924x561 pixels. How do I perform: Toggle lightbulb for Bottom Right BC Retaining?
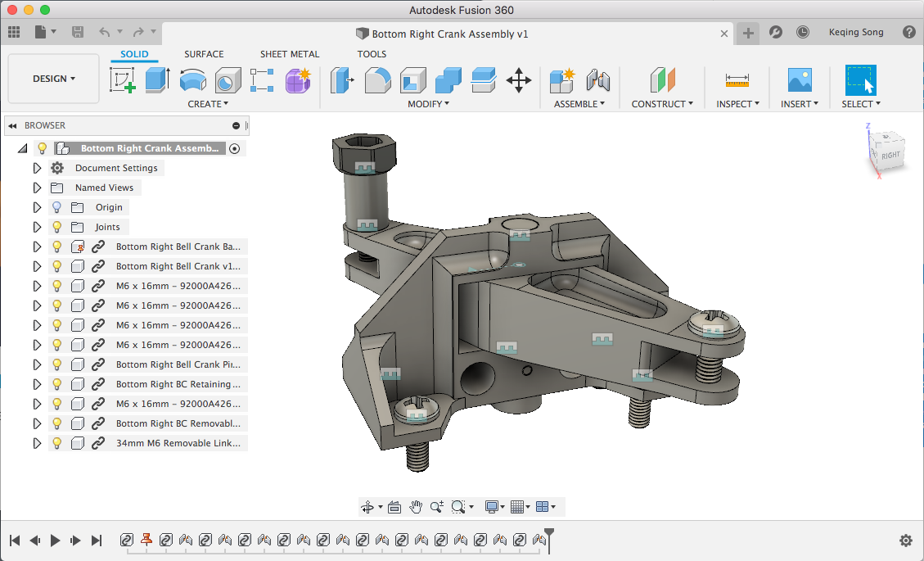click(57, 384)
